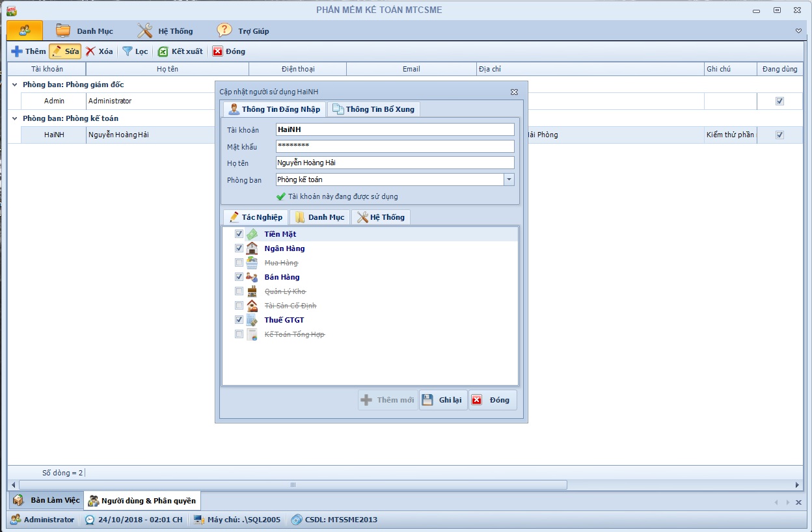Open the Hệ Thống menu in ribbon
Screen dimensions: 812x532
[x=166, y=31]
